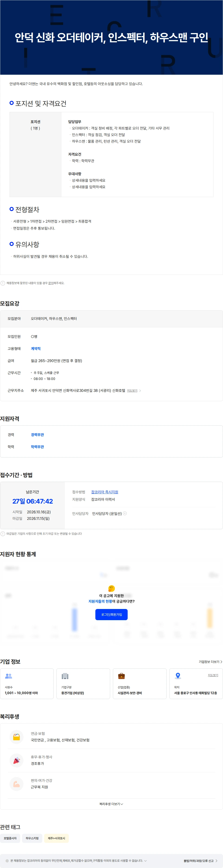Click the arrow chevron after work address 지도보기
223x868 pixels.
point(140,390)
